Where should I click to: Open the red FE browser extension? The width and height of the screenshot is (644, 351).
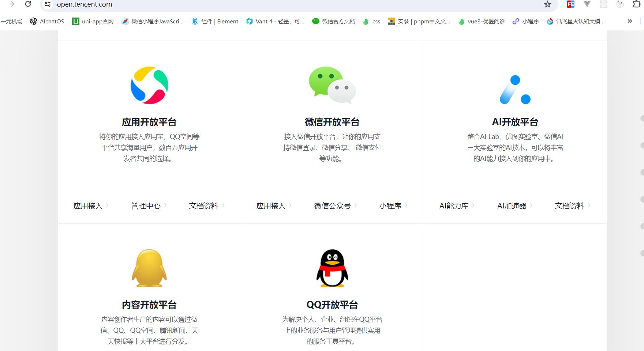(570, 4)
